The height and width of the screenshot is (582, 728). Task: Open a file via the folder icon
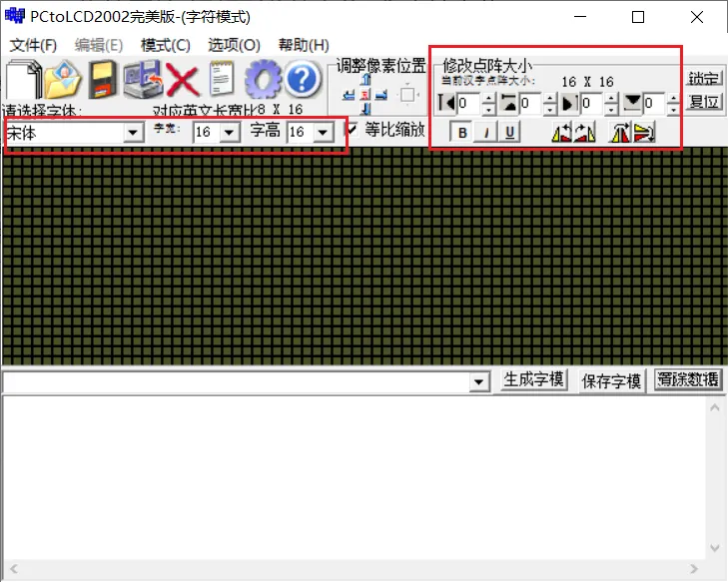coord(63,79)
